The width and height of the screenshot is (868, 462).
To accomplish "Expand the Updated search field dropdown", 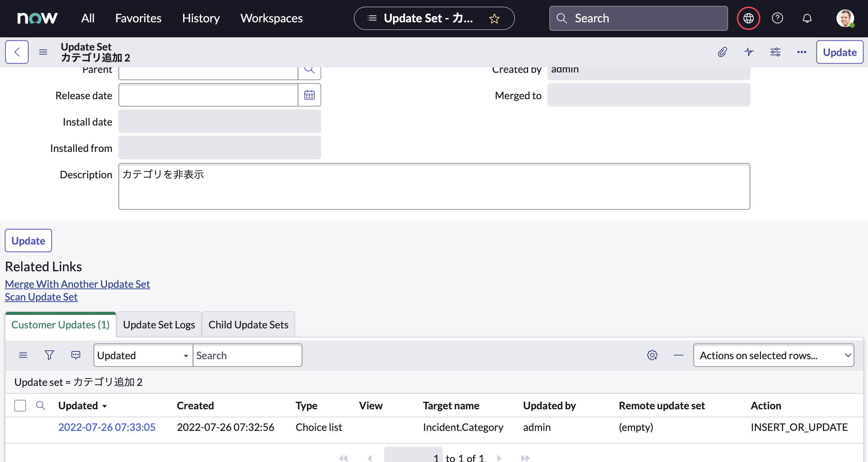I will pyautogui.click(x=143, y=355).
